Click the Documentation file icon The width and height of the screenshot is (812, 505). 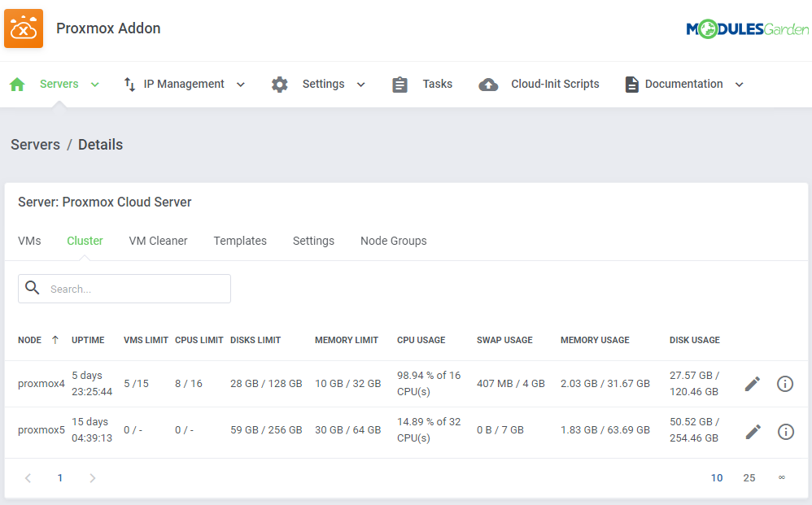click(x=632, y=85)
